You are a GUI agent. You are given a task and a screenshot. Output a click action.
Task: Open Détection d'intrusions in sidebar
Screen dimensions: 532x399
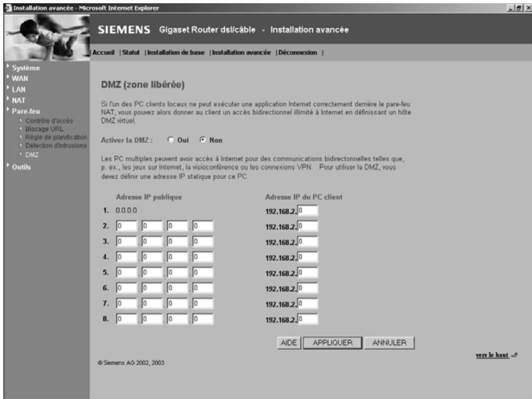56,145
